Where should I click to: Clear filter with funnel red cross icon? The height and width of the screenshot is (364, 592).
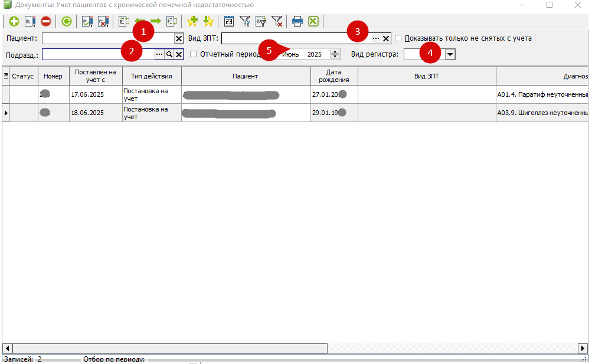click(277, 21)
